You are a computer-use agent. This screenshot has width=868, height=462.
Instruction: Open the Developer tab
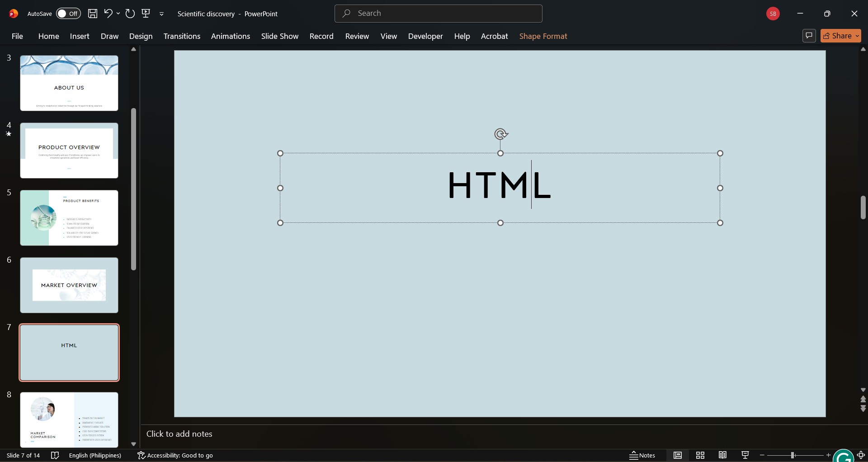coord(425,36)
